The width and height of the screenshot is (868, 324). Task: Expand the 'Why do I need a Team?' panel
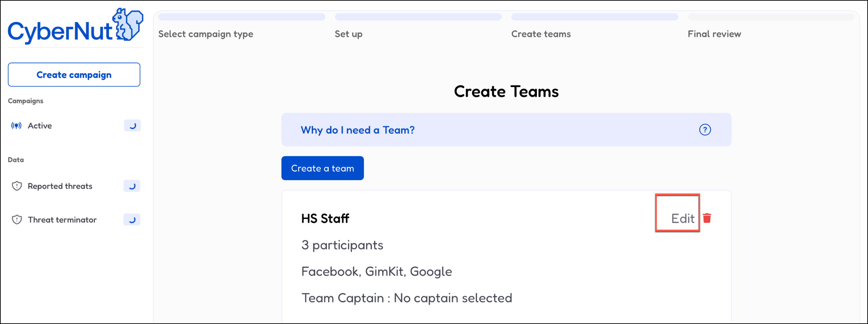click(357, 130)
